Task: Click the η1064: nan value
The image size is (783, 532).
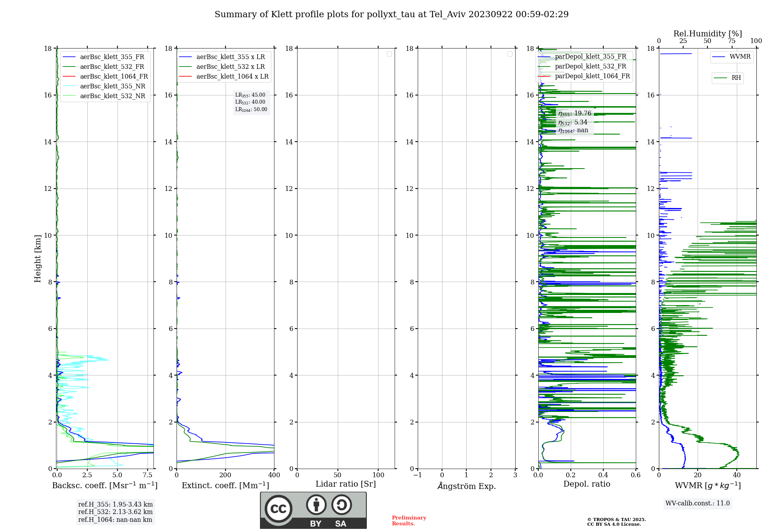Action: coord(573,131)
